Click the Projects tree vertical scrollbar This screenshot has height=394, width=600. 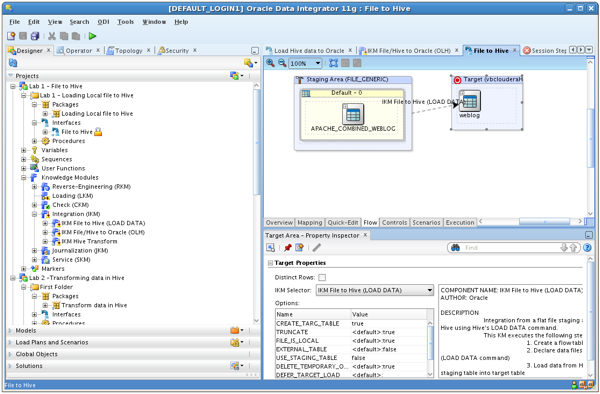tap(256, 142)
